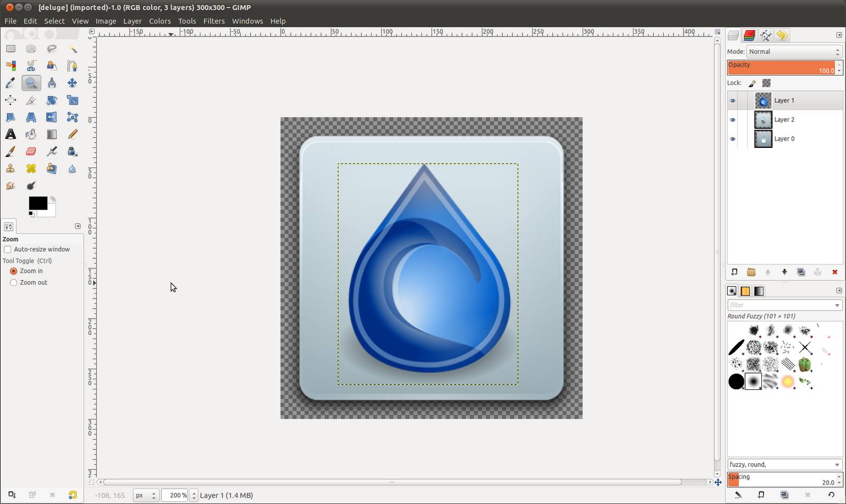The height and width of the screenshot is (504, 846).
Task: Switch to the Channels tab
Action: point(749,35)
